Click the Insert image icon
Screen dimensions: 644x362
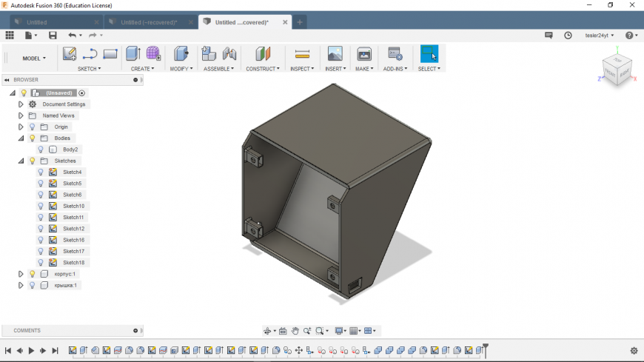pyautogui.click(x=335, y=54)
